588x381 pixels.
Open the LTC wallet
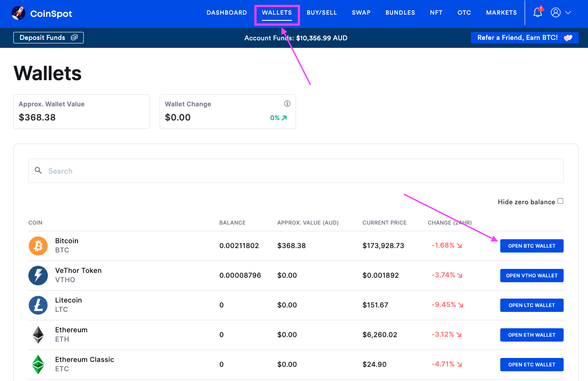pyautogui.click(x=532, y=305)
